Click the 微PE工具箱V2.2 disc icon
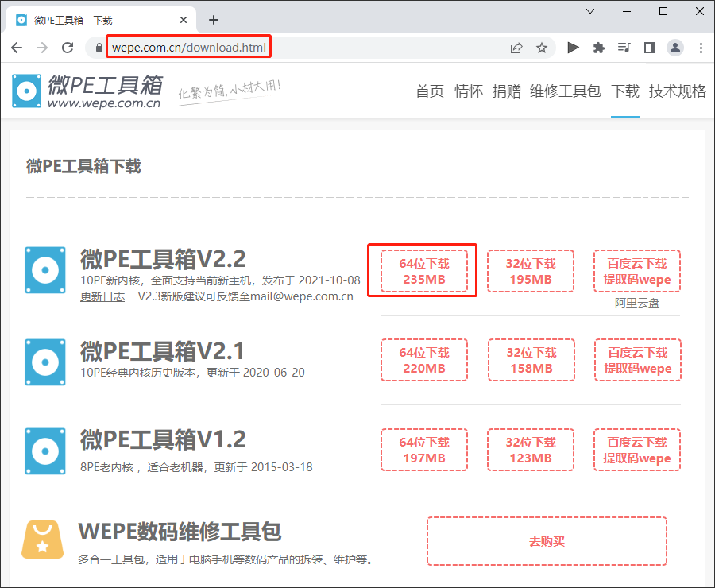Image resolution: width=715 pixels, height=588 pixels. 45,270
